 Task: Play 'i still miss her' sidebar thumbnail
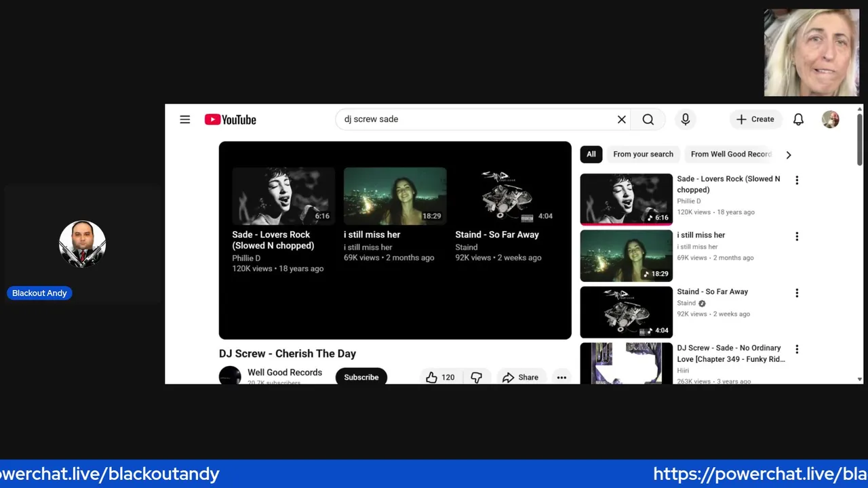627,256
